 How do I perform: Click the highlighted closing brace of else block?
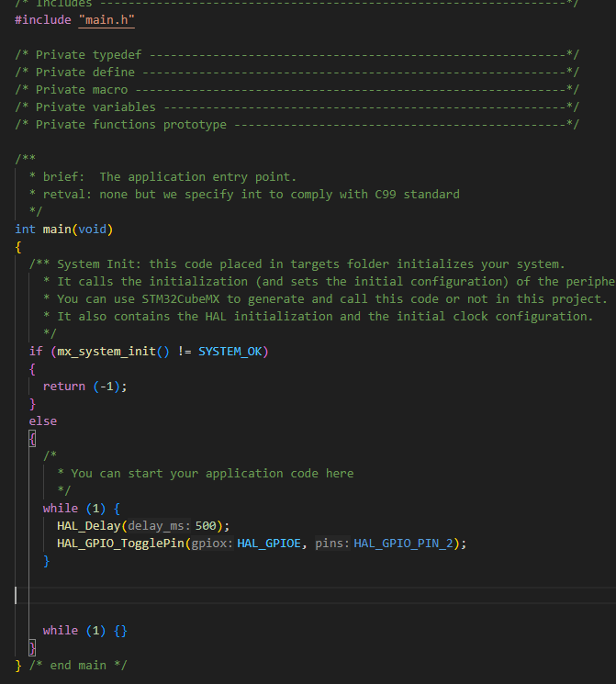pos(32,648)
